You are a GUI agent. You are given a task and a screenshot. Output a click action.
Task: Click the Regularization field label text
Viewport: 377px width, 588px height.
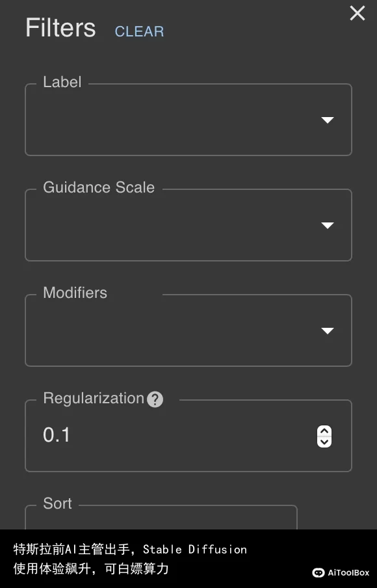click(94, 398)
